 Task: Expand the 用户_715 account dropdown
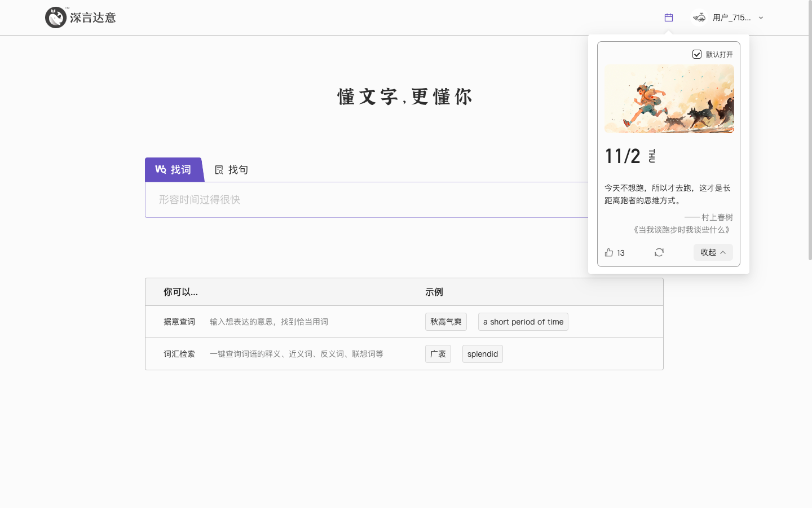[761, 17]
